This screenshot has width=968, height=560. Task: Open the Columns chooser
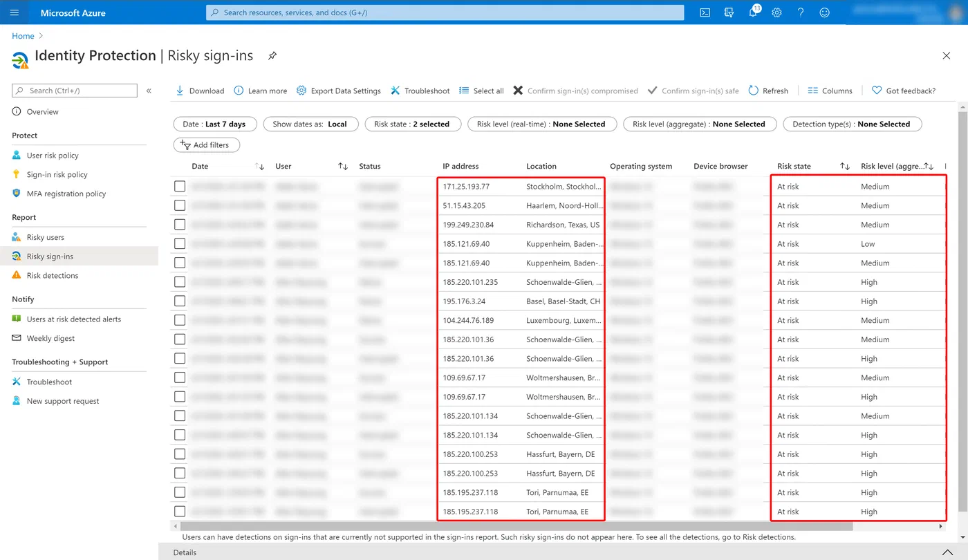830,91
